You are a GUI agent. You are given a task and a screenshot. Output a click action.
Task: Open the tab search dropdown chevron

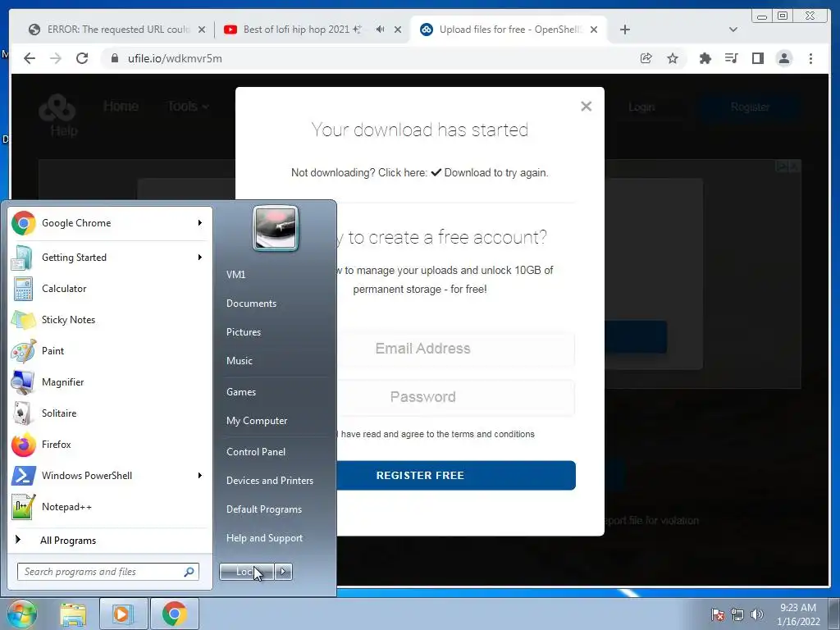[x=733, y=30]
